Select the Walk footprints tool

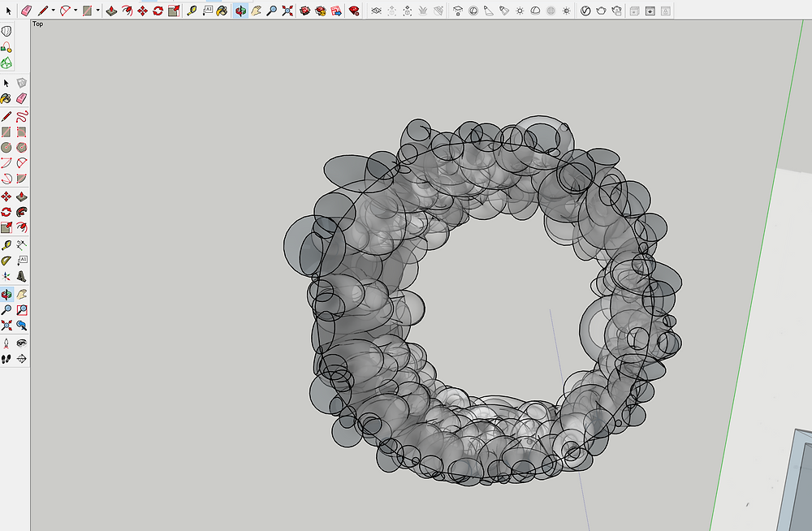tap(6, 359)
